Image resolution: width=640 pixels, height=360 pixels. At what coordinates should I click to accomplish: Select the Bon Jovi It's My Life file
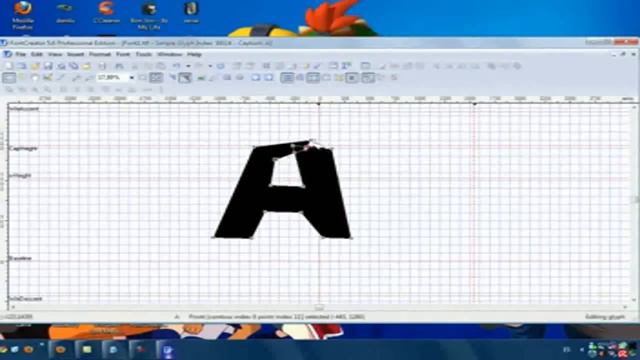(x=149, y=16)
